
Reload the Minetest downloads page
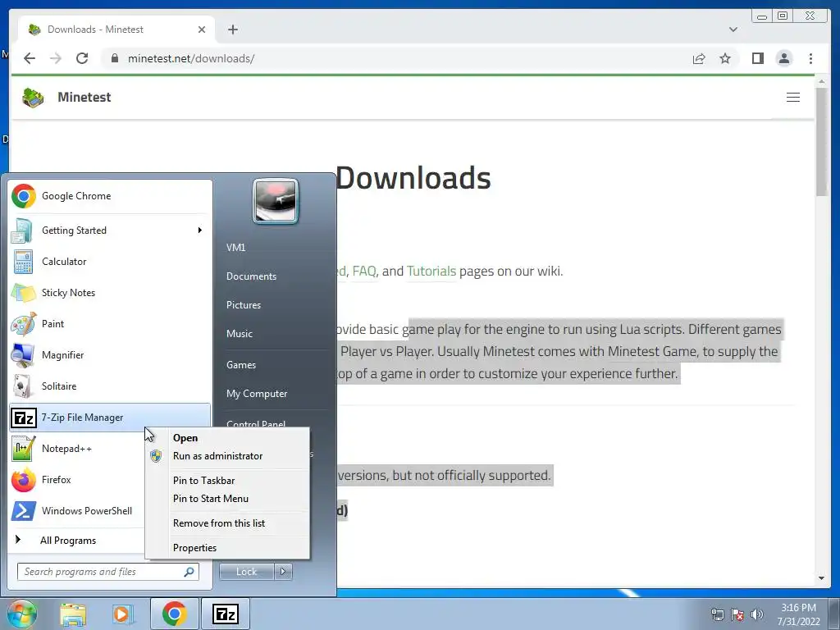tap(82, 58)
